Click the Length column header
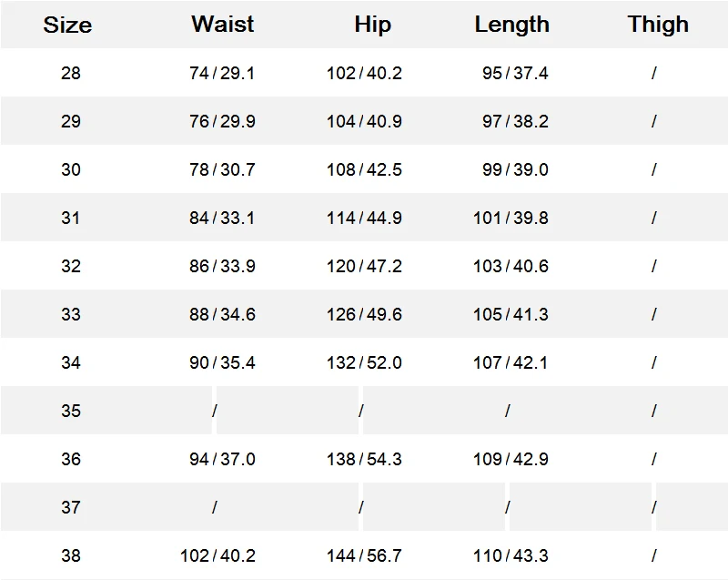This screenshot has width=728, height=580. 511,25
